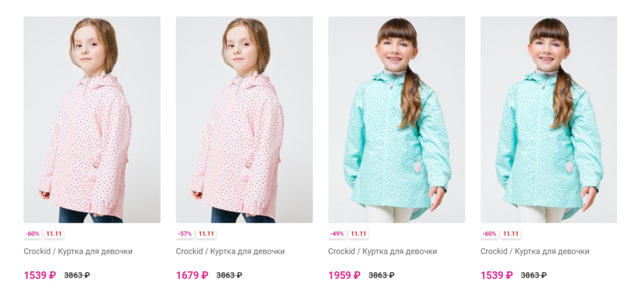Open the Crockid title link above the 1679 ₽ price

coord(230,251)
